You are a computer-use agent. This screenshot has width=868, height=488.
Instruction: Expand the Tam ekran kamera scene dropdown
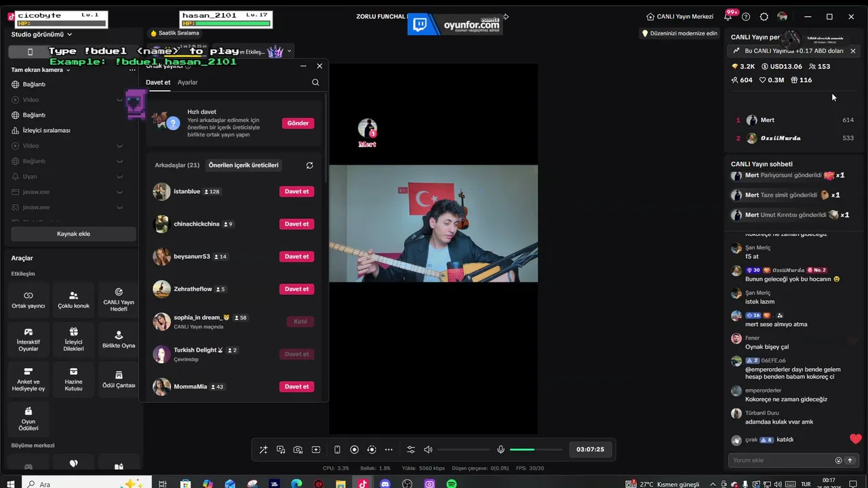tap(68, 70)
